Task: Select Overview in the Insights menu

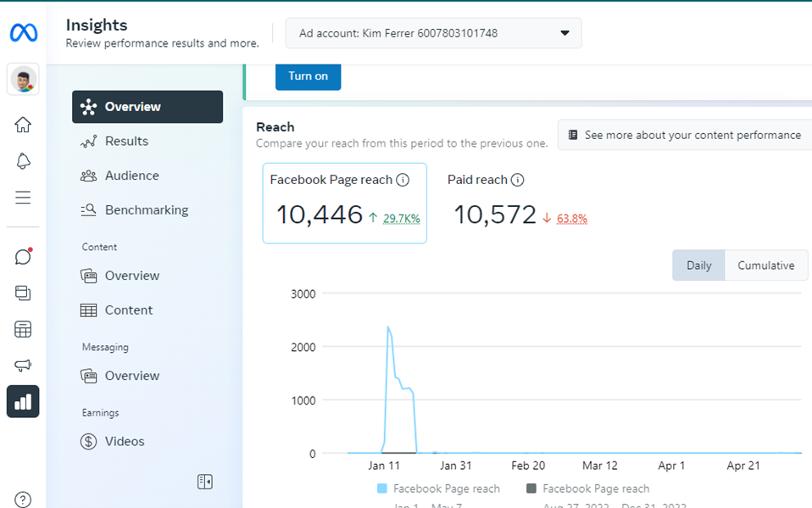Action: 147,107
